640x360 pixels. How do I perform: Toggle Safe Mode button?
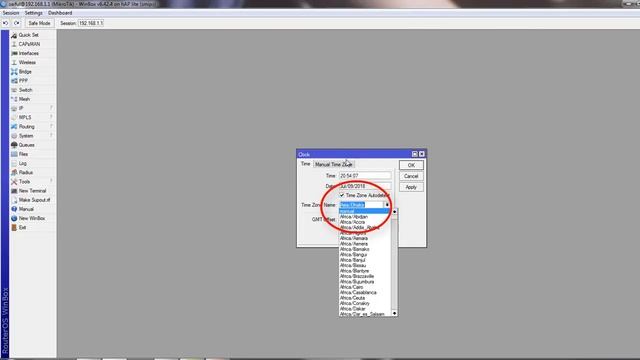pyautogui.click(x=39, y=23)
